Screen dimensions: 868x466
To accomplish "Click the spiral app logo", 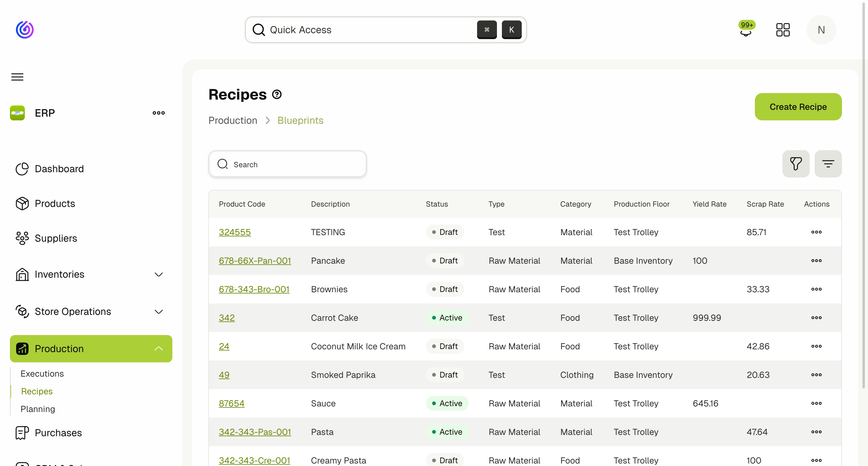I will [x=24, y=30].
